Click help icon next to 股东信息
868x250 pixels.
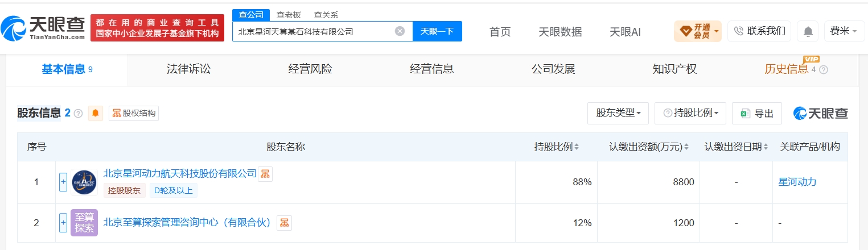coord(79,114)
